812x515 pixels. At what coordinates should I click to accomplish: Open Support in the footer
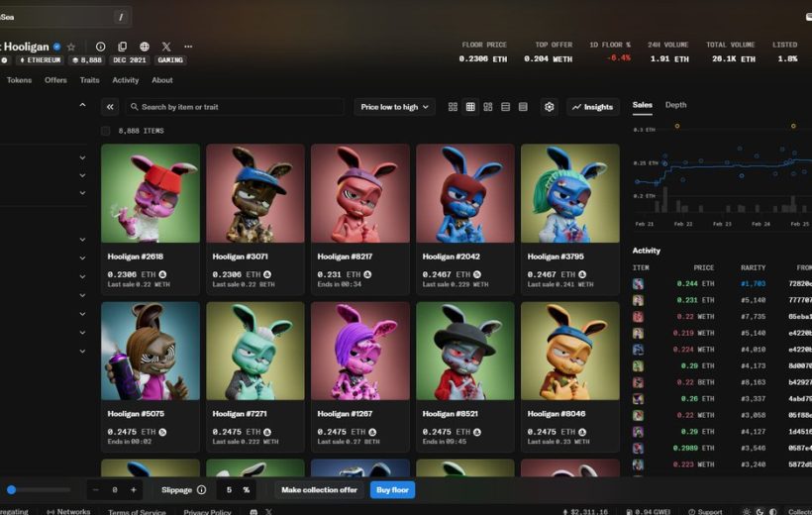705,511
